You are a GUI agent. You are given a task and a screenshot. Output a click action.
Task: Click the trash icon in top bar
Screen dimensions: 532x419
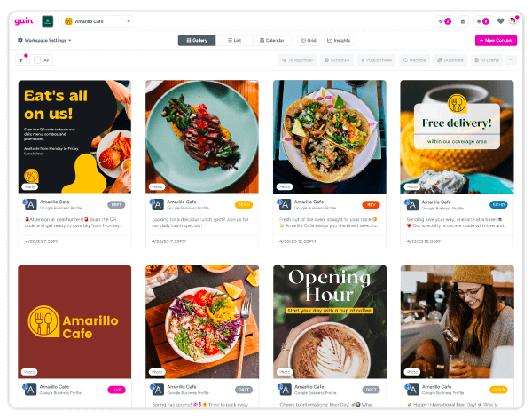pyautogui.click(x=463, y=21)
